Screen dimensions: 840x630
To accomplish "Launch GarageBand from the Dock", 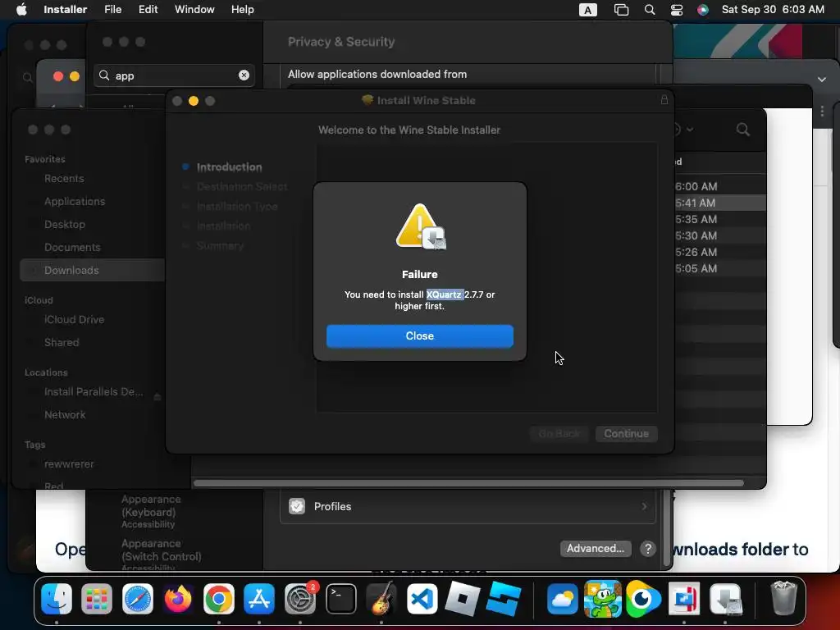I will coord(381,598).
